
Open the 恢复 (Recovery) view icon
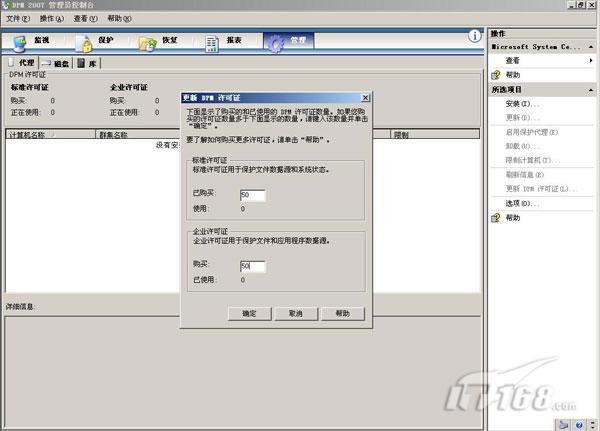click(x=148, y=44)
